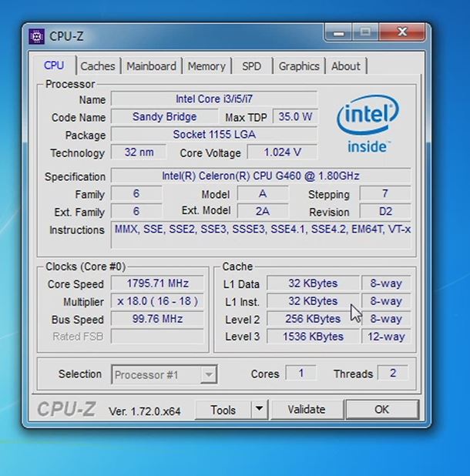
Task: Minimize the CPU-Z window
Action: (338, 32)
